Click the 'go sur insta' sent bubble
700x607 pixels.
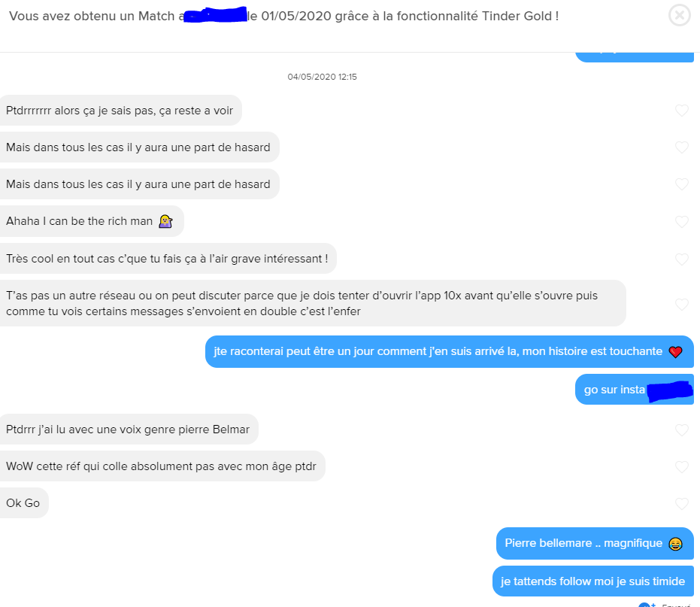[635, 390]
